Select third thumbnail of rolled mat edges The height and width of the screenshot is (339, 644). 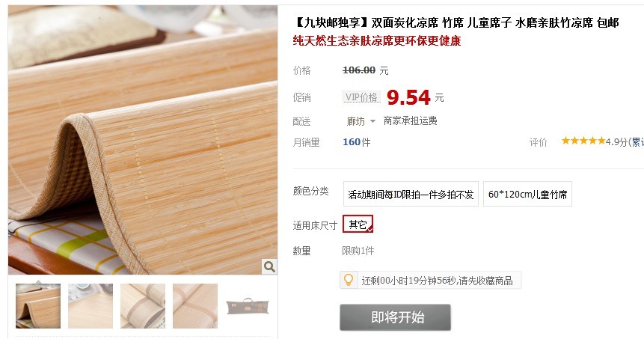click(x=143, y=306)
